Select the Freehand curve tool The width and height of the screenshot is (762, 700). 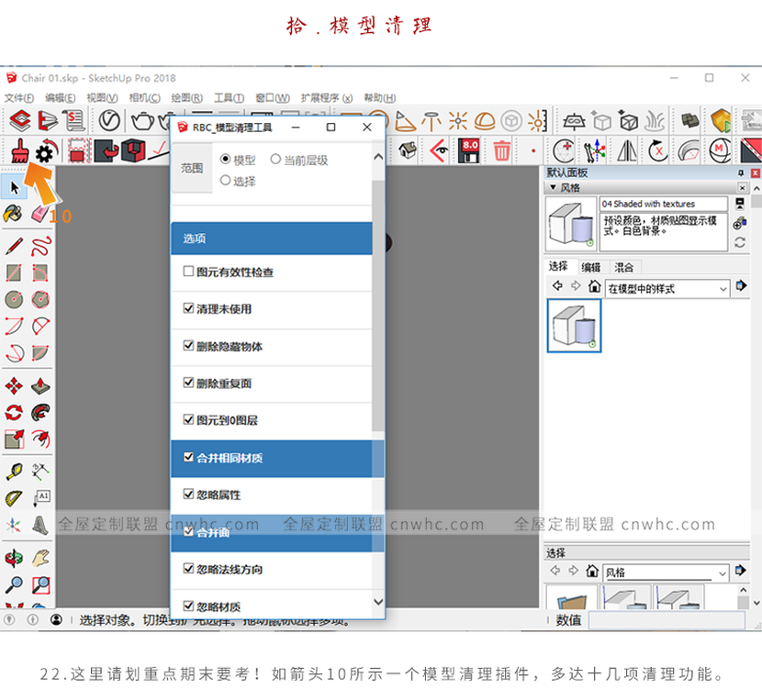coord(40,246)
